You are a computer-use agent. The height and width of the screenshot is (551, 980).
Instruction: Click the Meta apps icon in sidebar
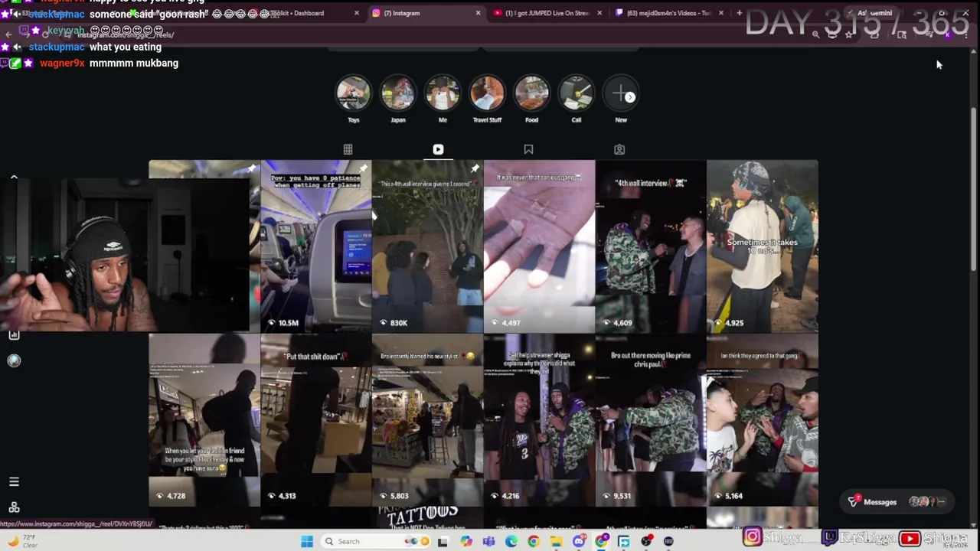tap(14, 507)
